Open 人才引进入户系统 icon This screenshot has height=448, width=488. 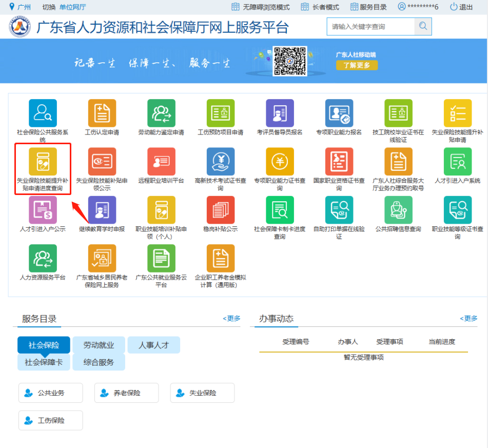click(457, 162)
